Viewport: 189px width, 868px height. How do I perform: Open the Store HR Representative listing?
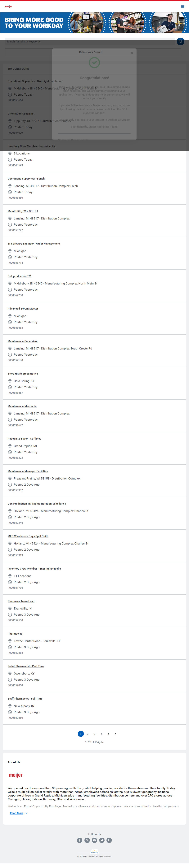(23, 374)
